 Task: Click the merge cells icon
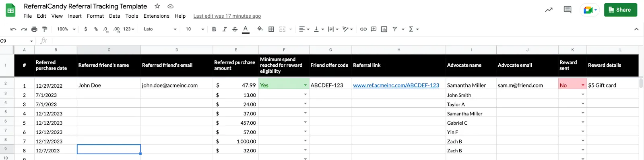283,29
